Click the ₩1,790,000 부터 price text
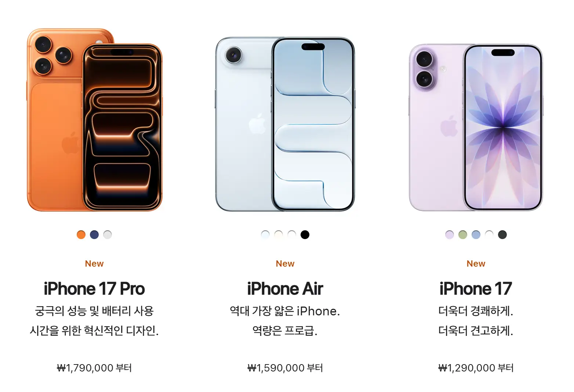574x392 pixels. click(94, 368)
